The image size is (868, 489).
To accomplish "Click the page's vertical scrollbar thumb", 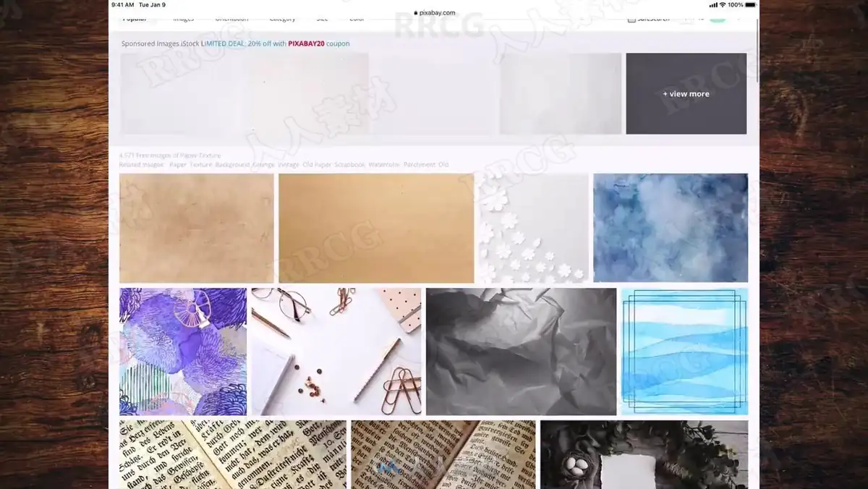I will [757, 51].
